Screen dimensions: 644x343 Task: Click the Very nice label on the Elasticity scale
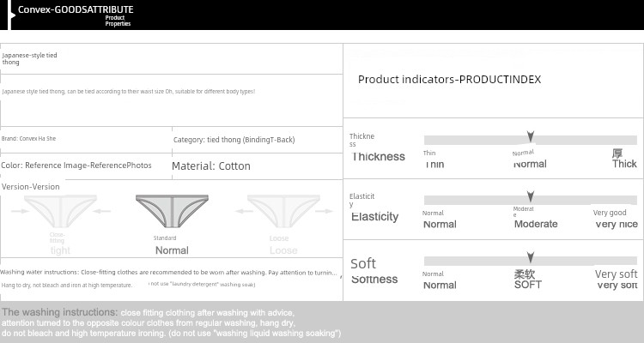tap(617, 224)
